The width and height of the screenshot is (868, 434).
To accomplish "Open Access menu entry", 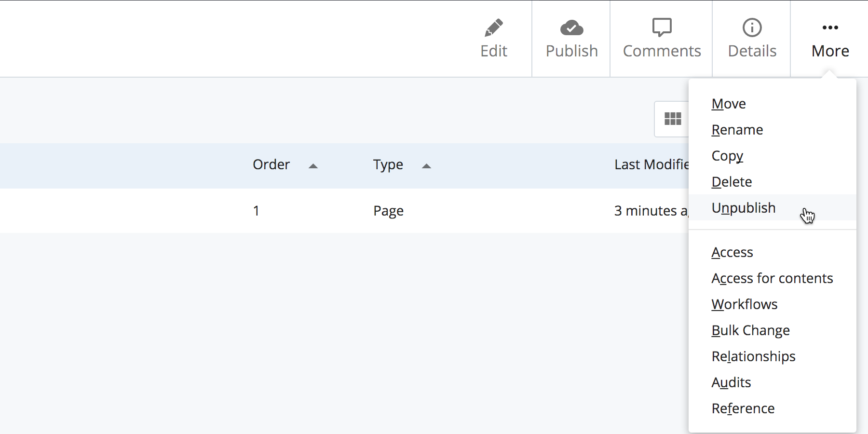I will pyautogui.click(x=732, y=253).
